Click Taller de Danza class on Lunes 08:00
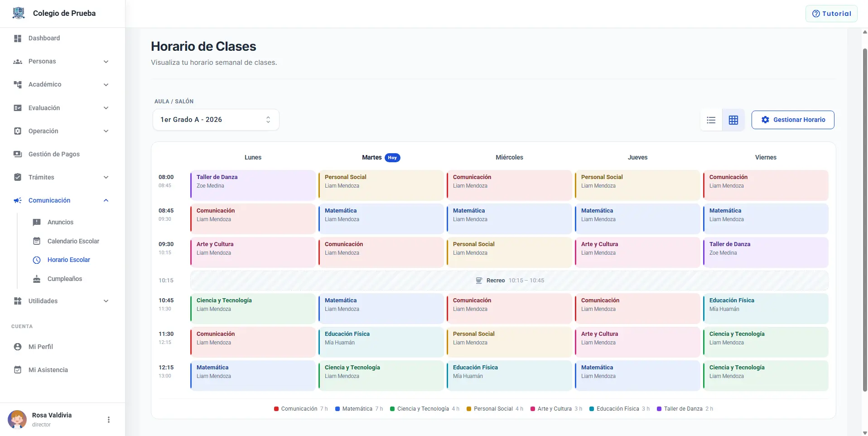The image size is (868, 436). (x=253, y=185)
